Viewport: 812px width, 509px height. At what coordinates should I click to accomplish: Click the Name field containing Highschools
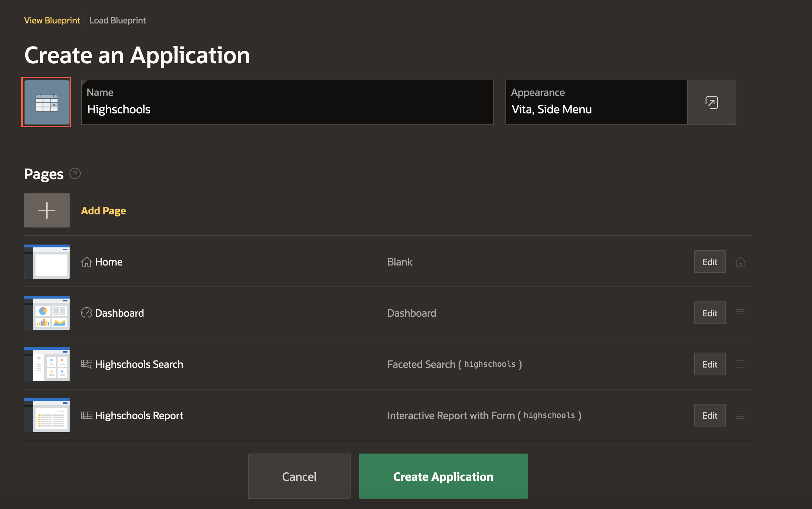click(x=287, y=102)
